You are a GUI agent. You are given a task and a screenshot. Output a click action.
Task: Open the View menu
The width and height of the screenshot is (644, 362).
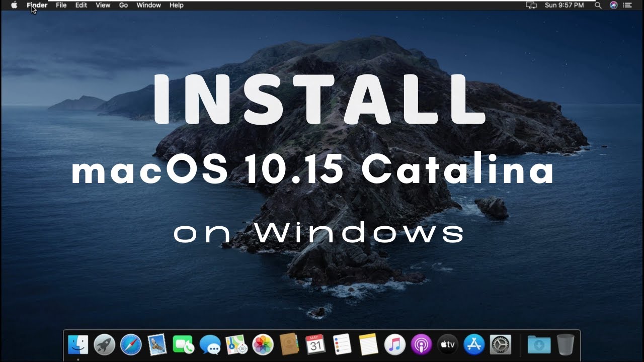click(103, 5)
